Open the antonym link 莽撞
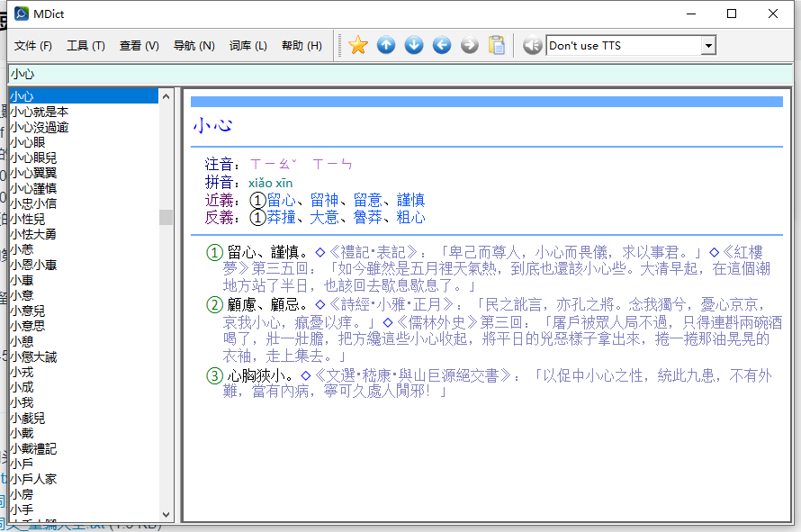The width and height of the screenshot is (801, 532). point(281,217)
